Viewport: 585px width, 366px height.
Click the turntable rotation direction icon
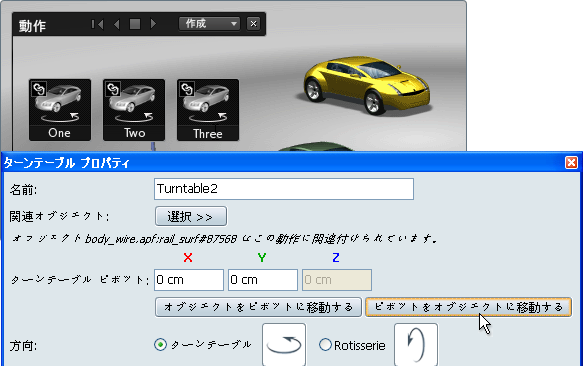[284, 345]
